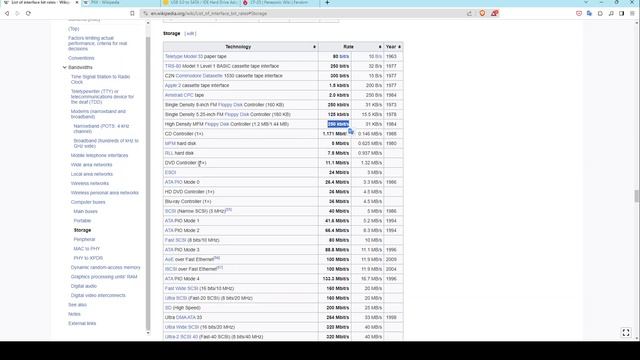Open Teletypewriter (TTY) contents entry
The width and height of the screenshot is (640, 360).
pyautogui.click(x=102, y=97)
